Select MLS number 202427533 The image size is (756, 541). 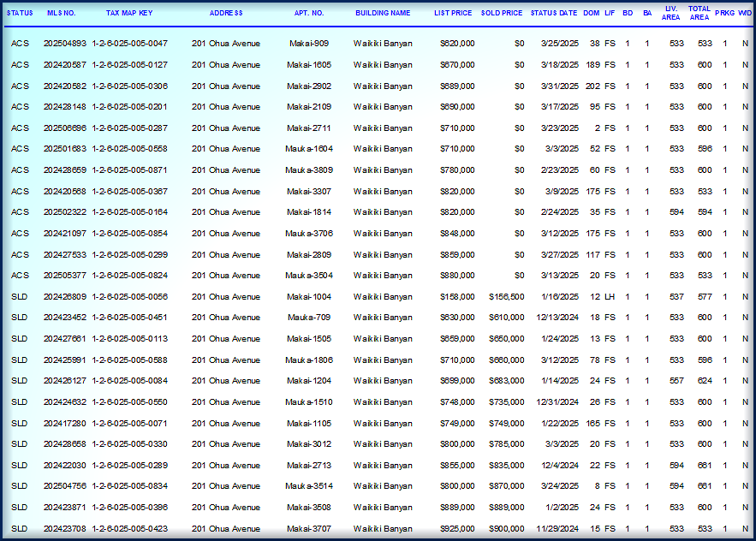coord(64,254)
